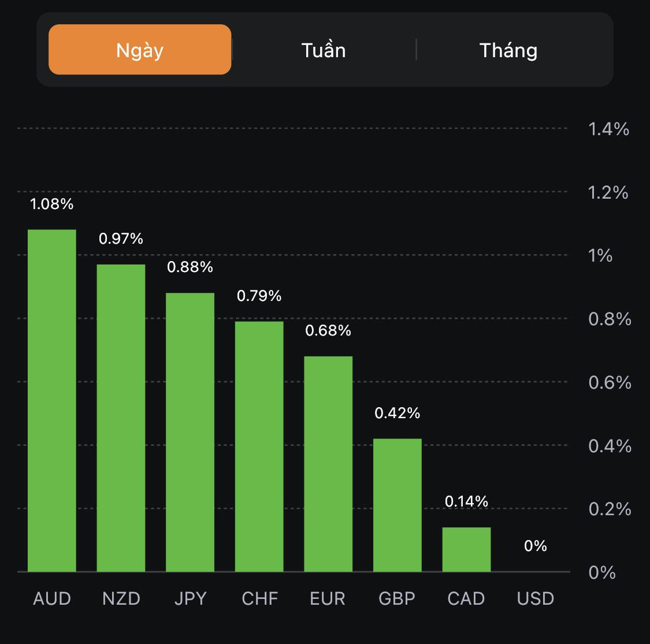Click the EUR green bar

[x=328, y=464]
